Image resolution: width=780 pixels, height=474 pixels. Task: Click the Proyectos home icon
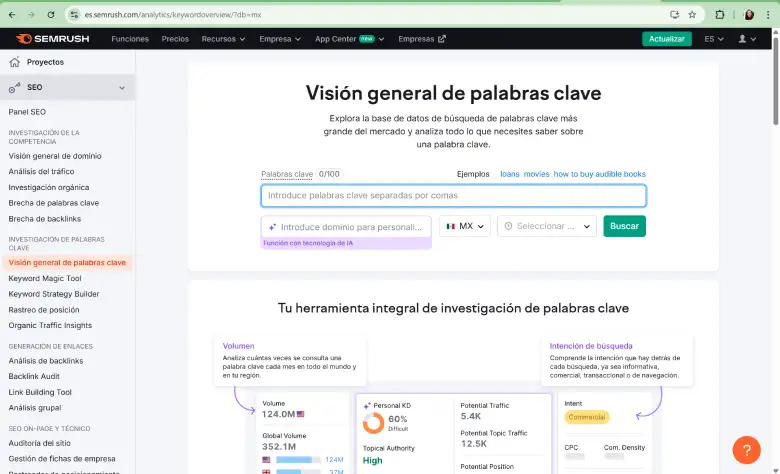tap(14, 62)
